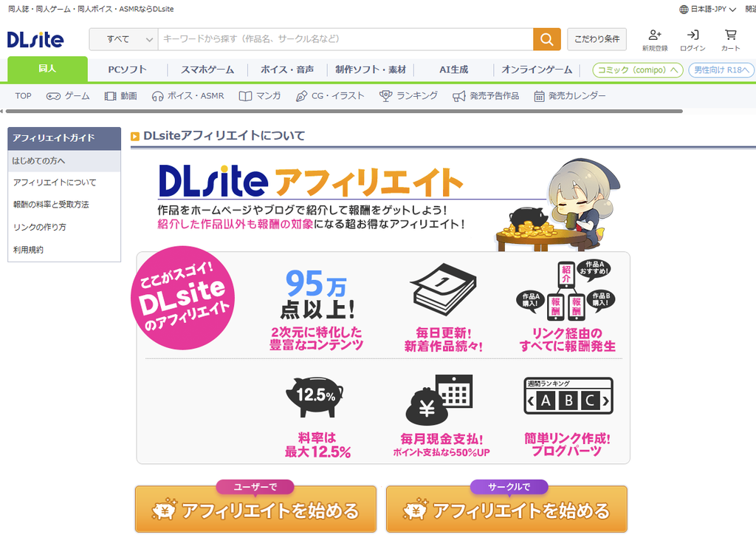The height and width of the screenshot is (549, 756).
Task: Click the orange search magnifier button
Action: tap(547, 39)
